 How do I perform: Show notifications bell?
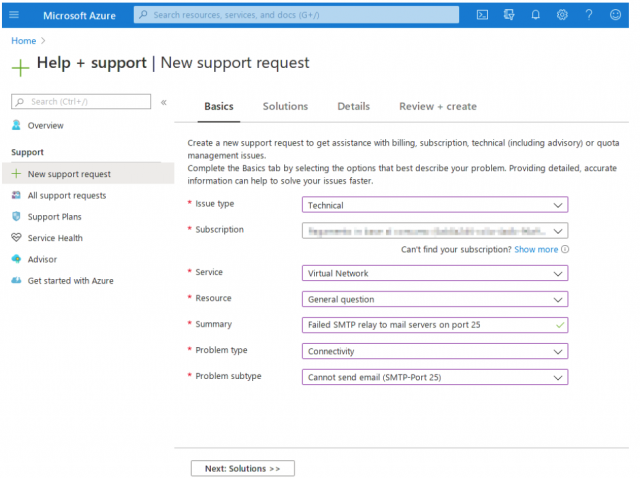pos(536,15)
